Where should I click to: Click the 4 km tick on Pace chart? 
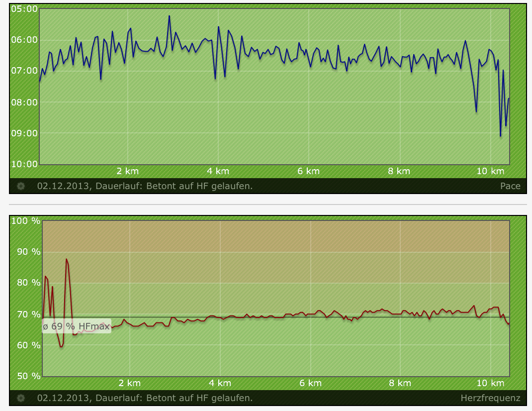click(218, 171)
